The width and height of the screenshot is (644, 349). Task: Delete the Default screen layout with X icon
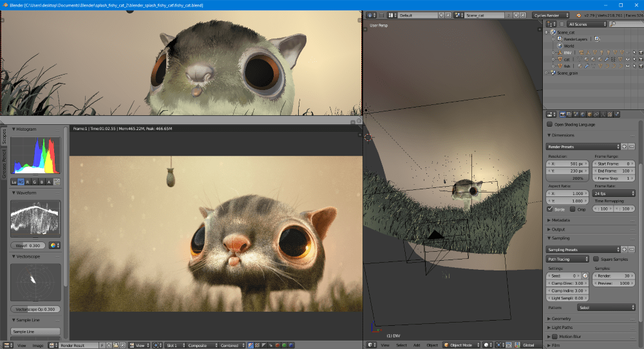[x=448, y=15]
